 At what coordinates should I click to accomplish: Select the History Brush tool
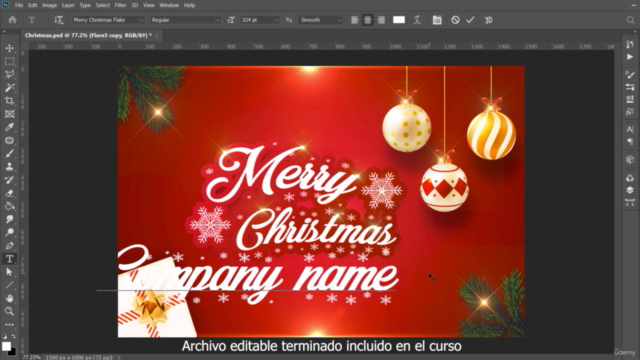(9, 180)
